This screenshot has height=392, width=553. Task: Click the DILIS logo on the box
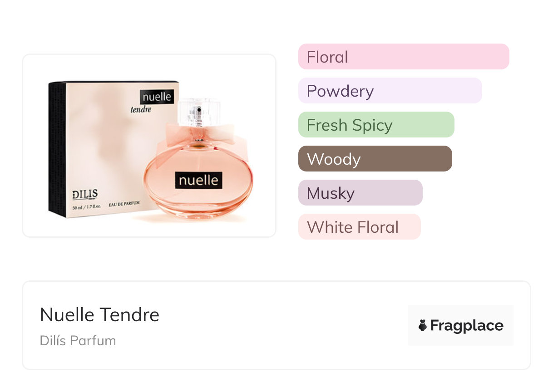coord(85,194)
